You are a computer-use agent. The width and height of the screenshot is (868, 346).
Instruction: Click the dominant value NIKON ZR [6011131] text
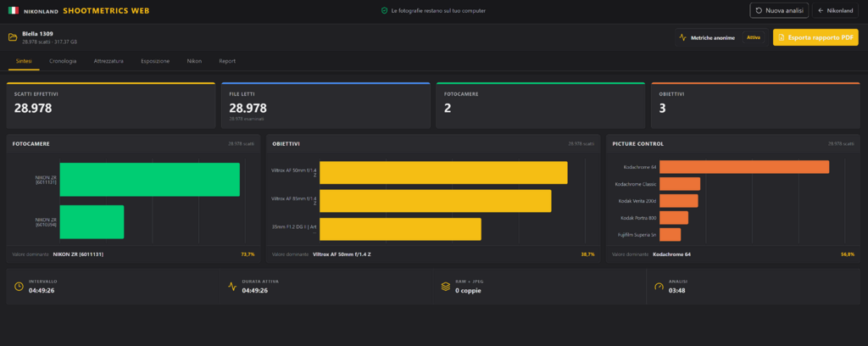tap(78, 254)
